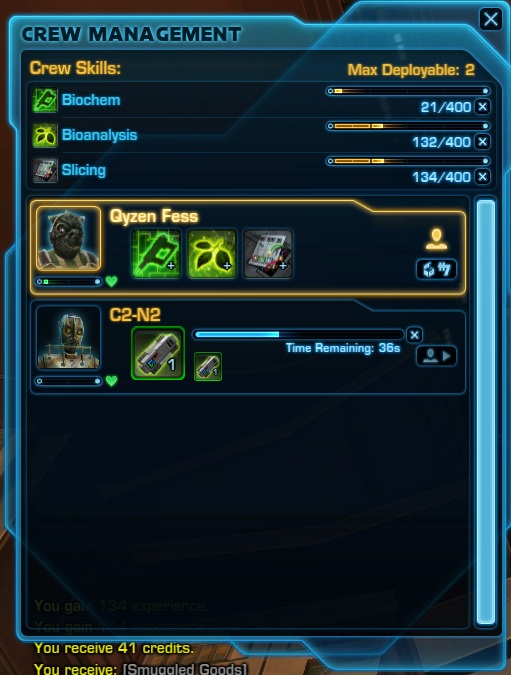
Task: Open Qyzen Fess's Bioanalysis mission icon
Action: point(212,254)
